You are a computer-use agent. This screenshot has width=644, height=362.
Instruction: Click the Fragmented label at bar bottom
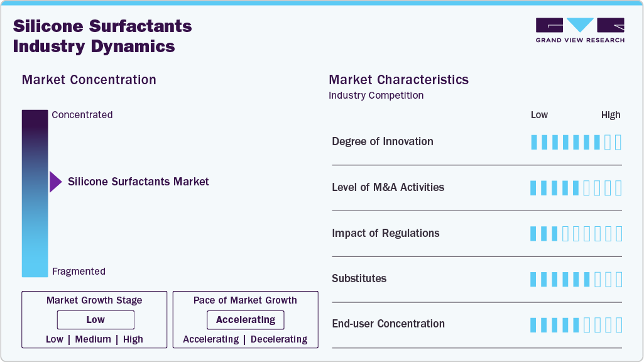click(x=79, y=271)
